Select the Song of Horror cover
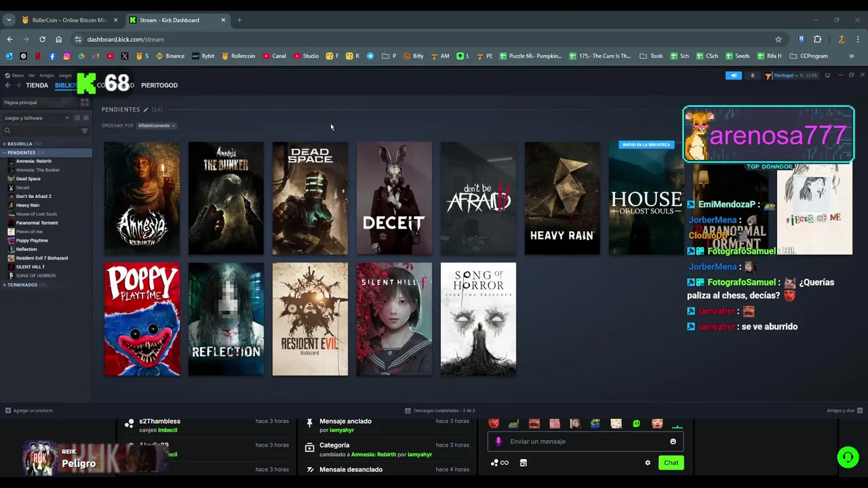The width and height of the screenshot is (868, 488). pos(478,319)
